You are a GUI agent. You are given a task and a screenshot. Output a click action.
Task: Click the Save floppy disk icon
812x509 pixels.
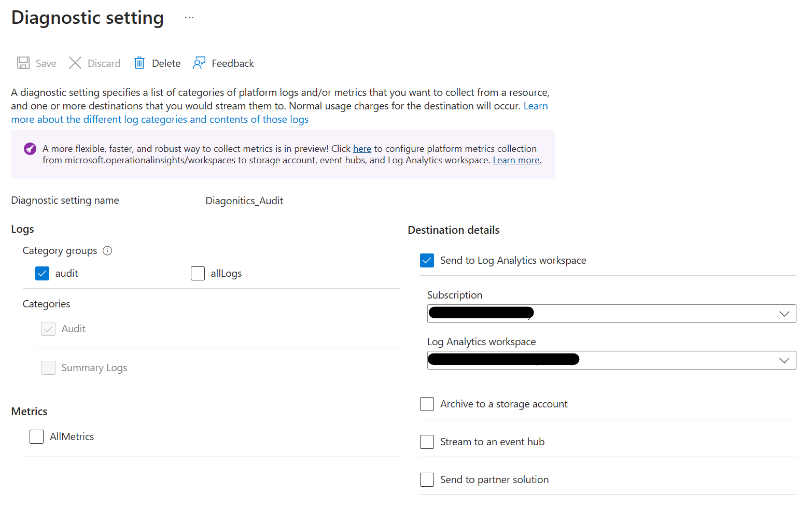pyautogui.click(x=23, y=63)
